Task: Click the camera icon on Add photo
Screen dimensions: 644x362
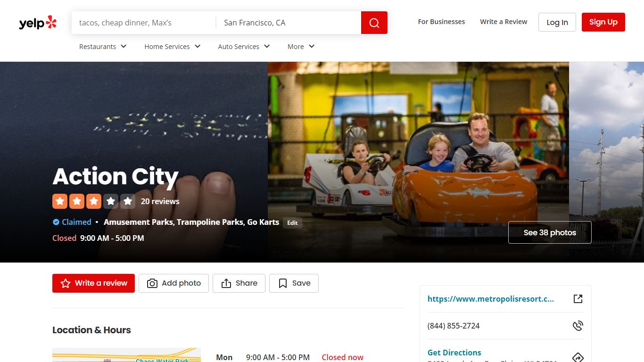Action: pyautogui.click(x=152, y=283)
